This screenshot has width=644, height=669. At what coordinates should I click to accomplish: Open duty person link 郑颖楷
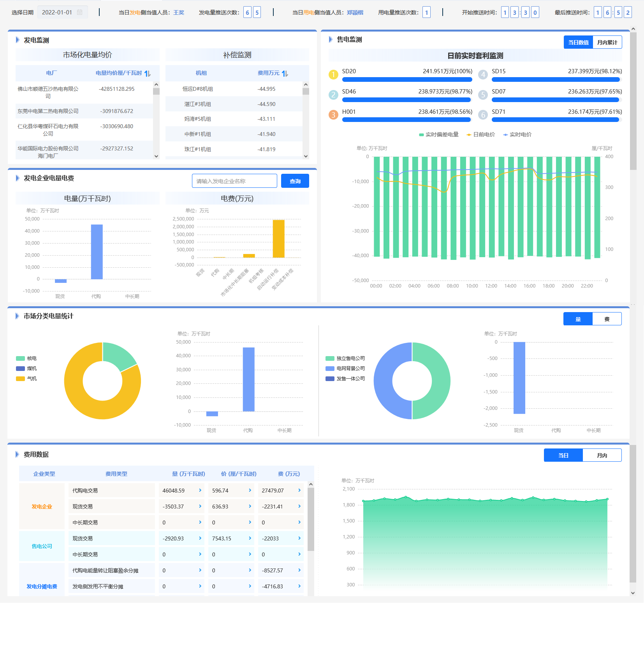(x=355, y=12)
